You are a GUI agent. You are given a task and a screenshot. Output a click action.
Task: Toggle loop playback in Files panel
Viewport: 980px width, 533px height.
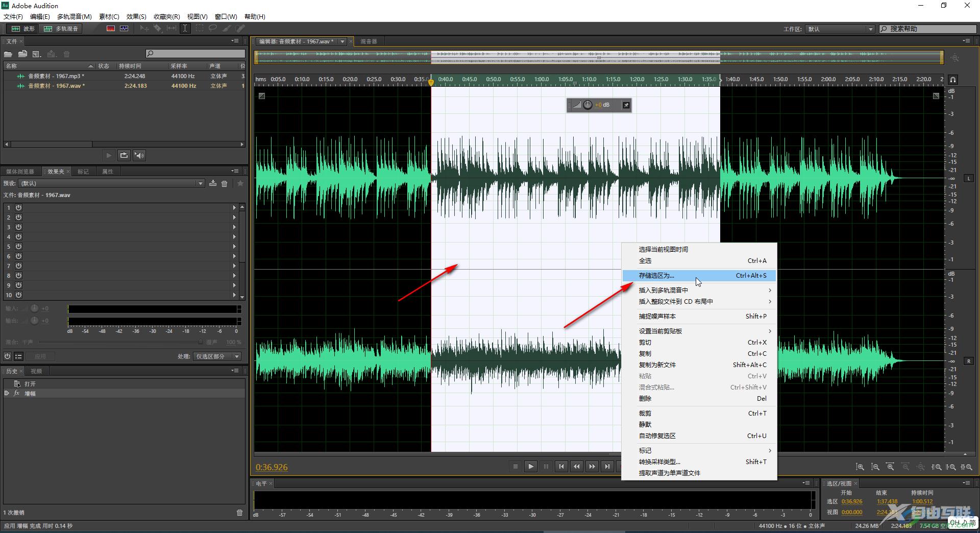(124, 155)
